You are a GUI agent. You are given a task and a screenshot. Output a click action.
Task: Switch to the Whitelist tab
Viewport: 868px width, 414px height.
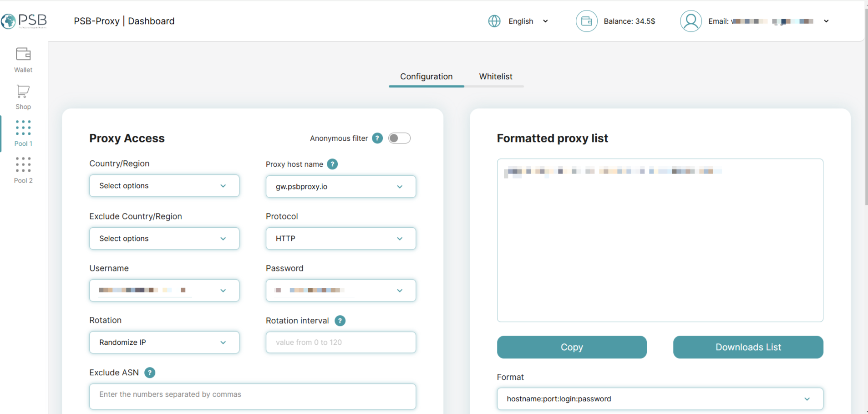click(x=495, y=77)
